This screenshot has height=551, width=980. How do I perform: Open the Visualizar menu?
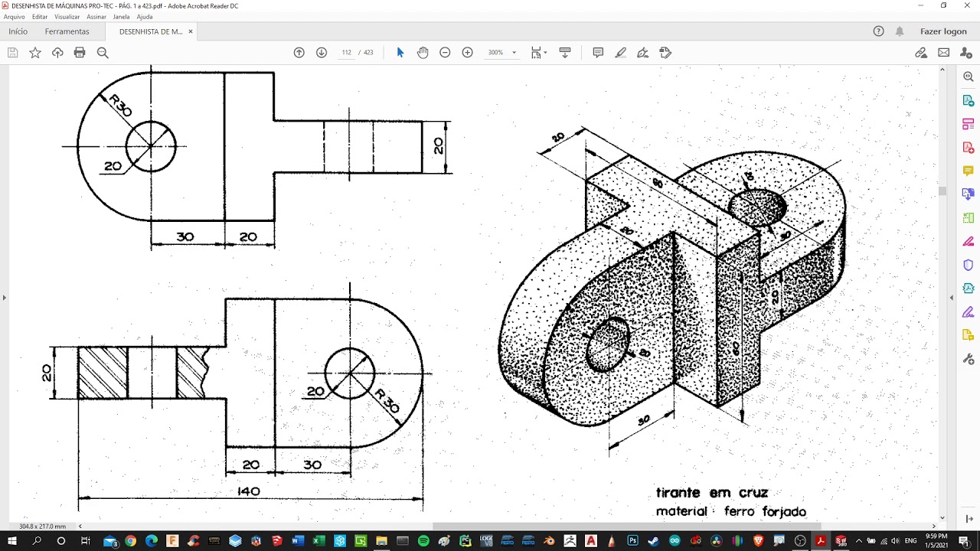pyautogui.click(x=67, y=16)
